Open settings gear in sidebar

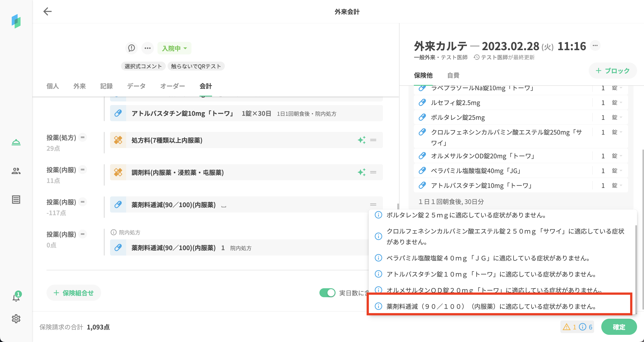click(x=16, y=319)
